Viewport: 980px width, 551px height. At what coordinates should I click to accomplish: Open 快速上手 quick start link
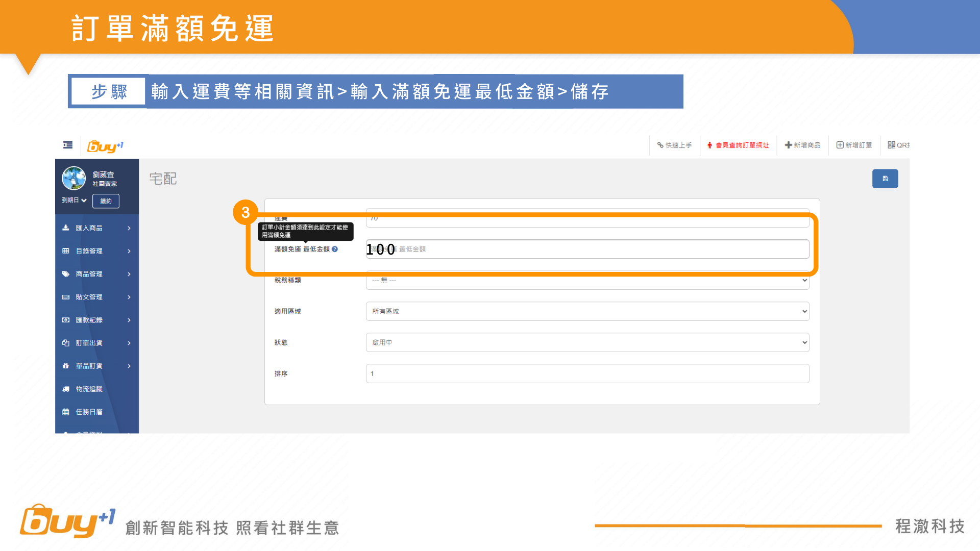coord(674,145)
